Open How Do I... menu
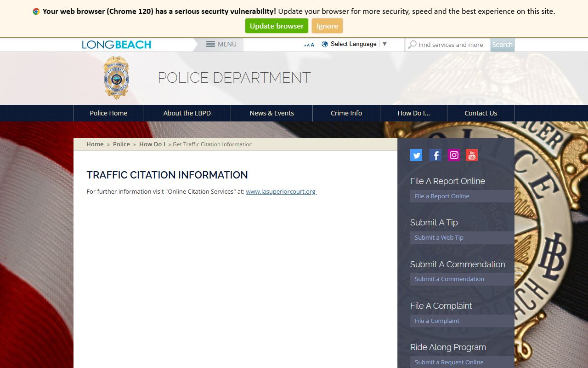 [414, 113]
